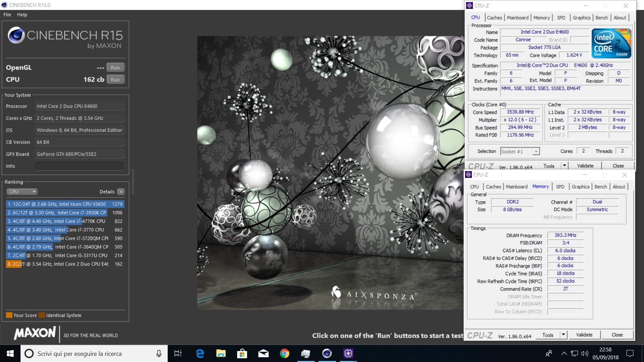Click the Cinebench R15 logo sphere
This screenshot has width=644, height=362.
coord(16,35)
